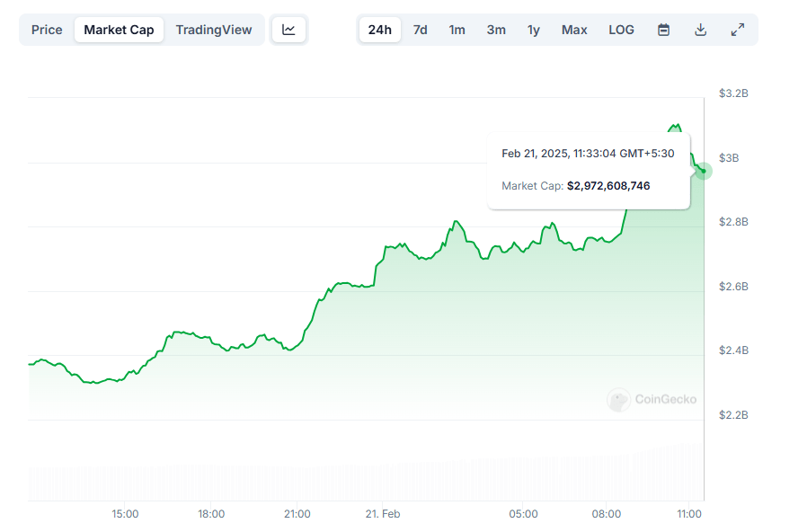Select the 7d time range
The image size is (807, 532).
click(x=420, y=29)
